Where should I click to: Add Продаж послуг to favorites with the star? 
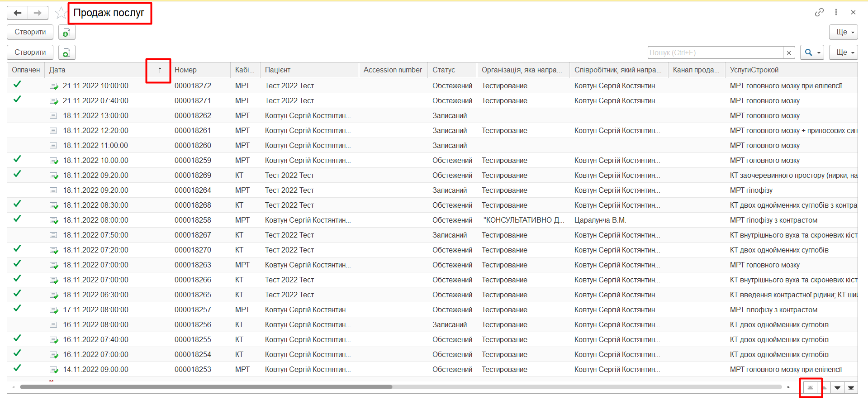coord(61,13)
